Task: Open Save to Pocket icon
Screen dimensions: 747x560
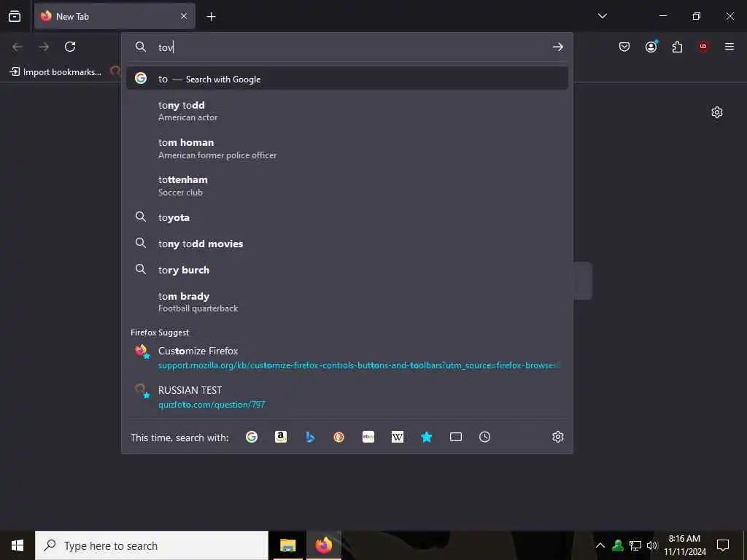Action: pos(624,47)
